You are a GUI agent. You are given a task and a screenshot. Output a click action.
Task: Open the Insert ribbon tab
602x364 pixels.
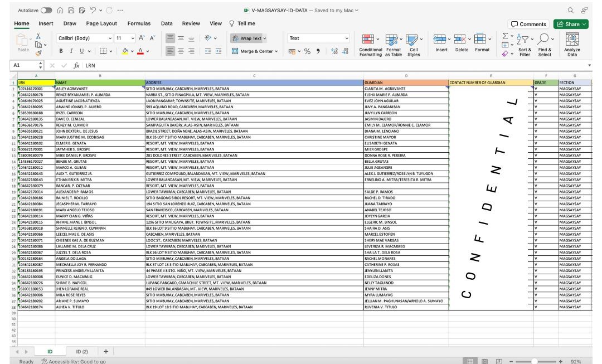(46, 23)
